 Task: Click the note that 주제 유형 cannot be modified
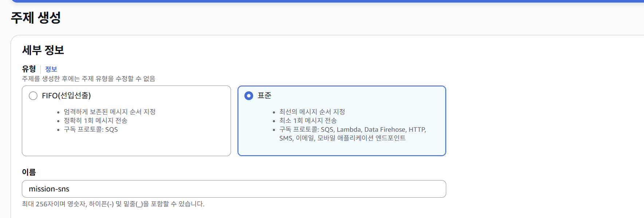tap(89, 79)
